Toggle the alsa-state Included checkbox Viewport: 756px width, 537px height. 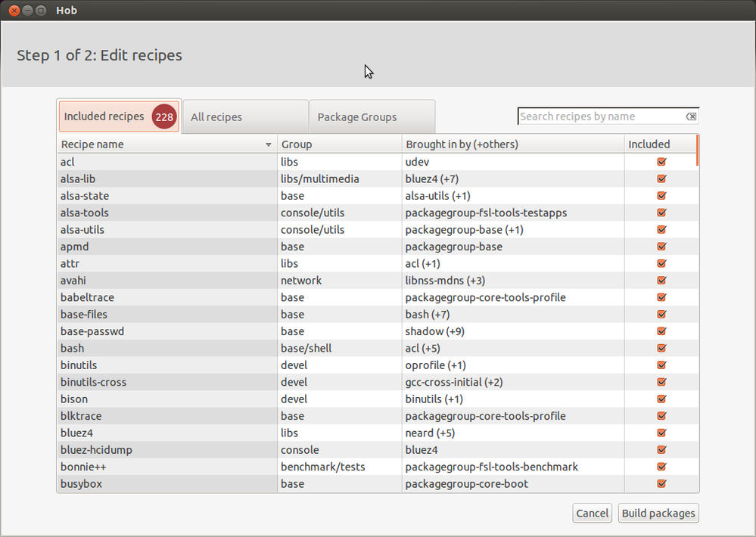(661, 195)
